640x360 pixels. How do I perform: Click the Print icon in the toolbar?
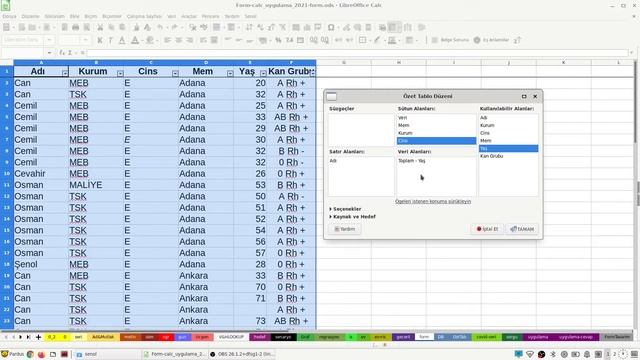point(76,27)
